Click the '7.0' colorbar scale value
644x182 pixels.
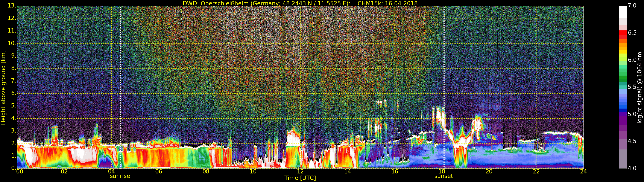point(632,6)
